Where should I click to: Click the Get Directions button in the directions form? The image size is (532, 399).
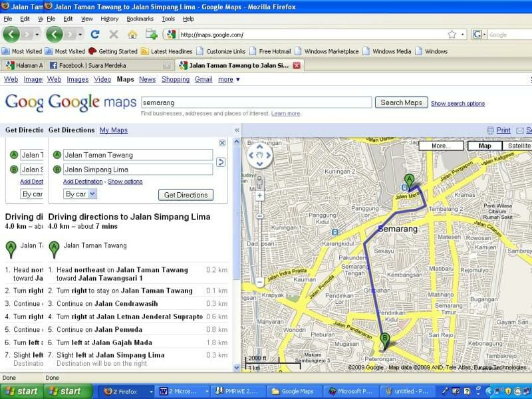(186, 195)
